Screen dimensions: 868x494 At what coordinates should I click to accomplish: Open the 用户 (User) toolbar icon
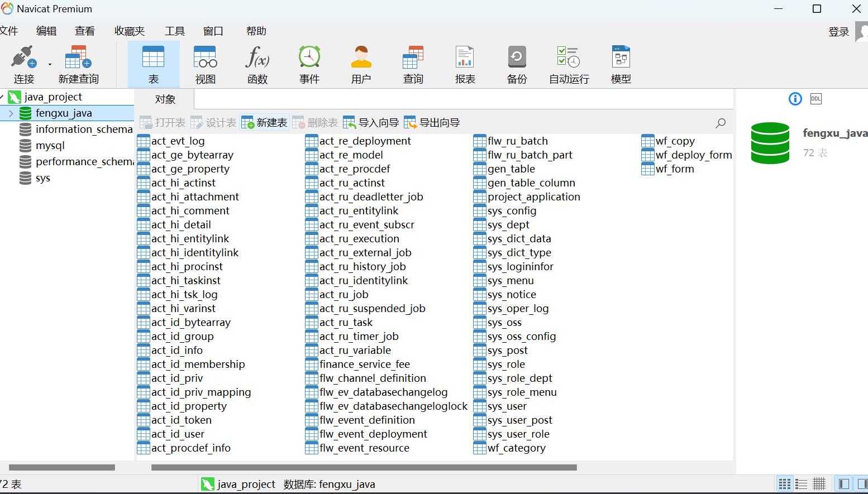[361, 64]
